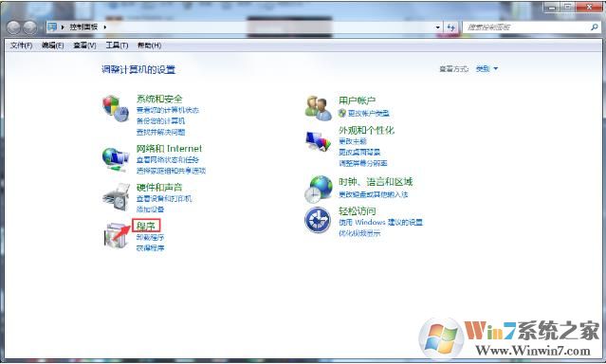Open the 工具(T) menu

[x=117, y=45]
